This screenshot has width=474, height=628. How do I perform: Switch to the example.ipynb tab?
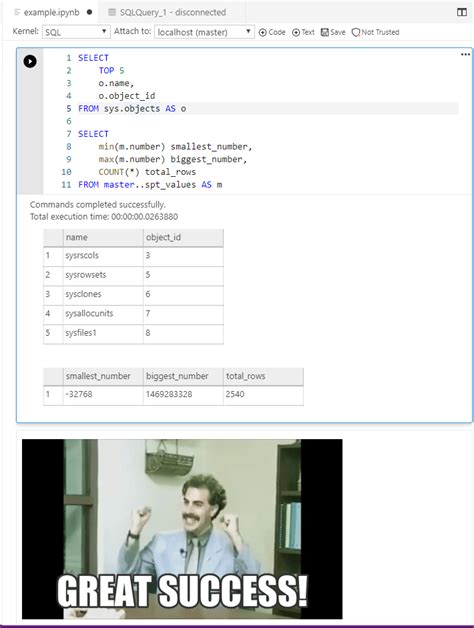click(52, 12)
